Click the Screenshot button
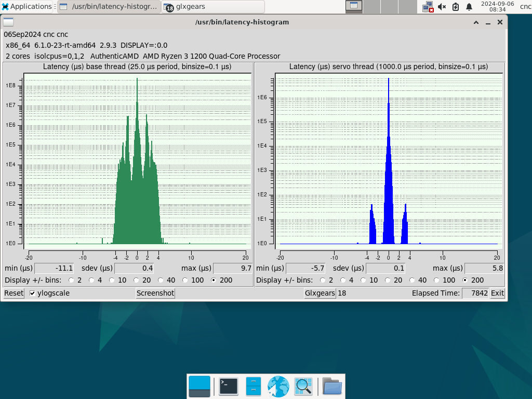The image size is (532, 399). (155, 293)
